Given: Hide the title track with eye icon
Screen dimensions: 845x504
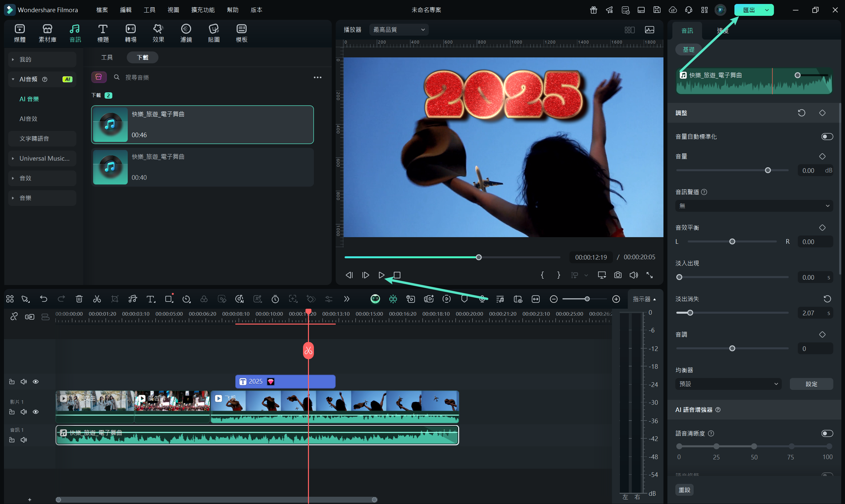Looking at the screenshot, I should point(36,382).
